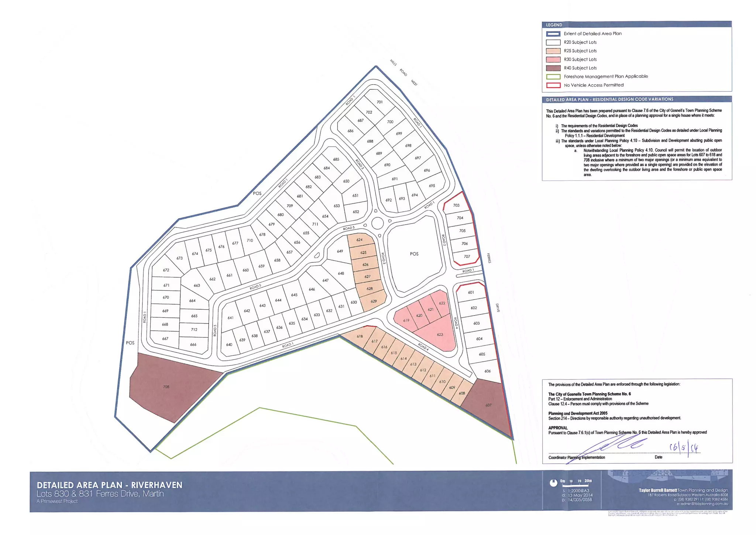Click the R25 Subject Lots legend swatch
The image size is (756, 535).
(x=553, y=51)
